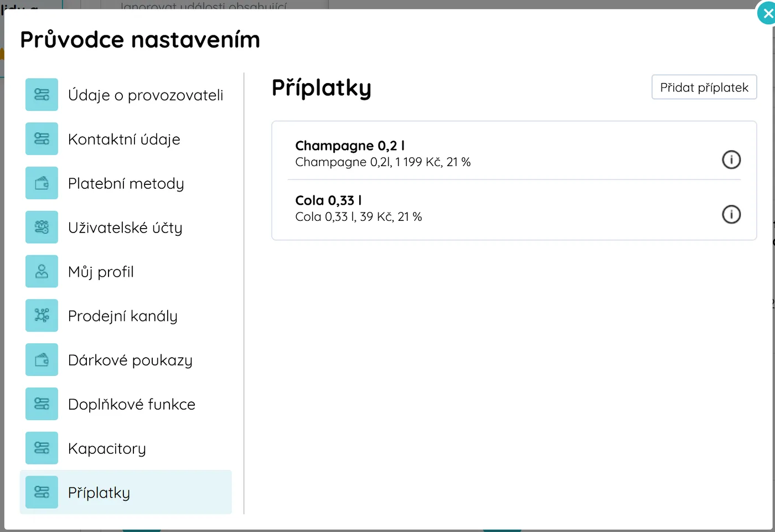Click the Kapacitory sidebar icon

pyautogui.click(x=42, y=448)
